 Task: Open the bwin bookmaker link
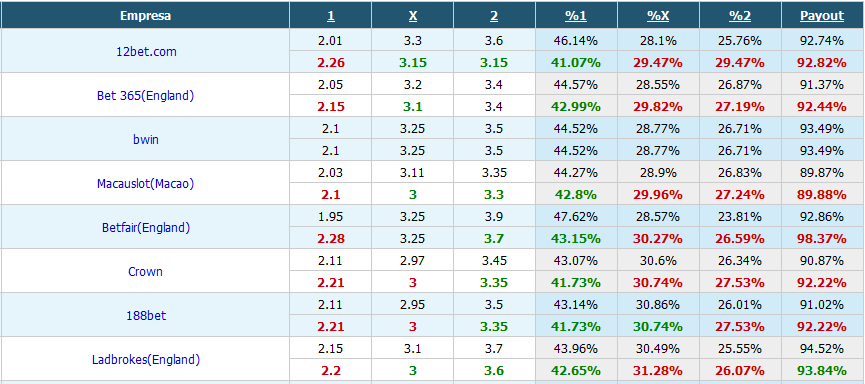coord(146,140)
